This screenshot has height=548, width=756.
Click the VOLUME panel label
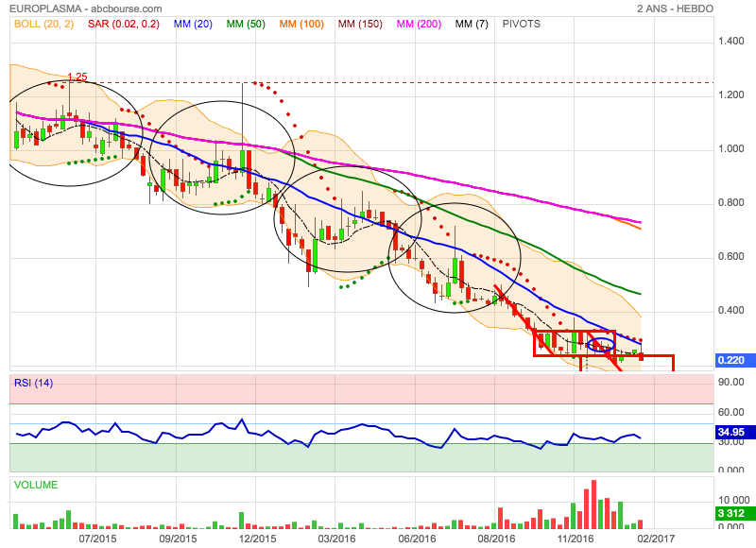[x=36, y=485]
